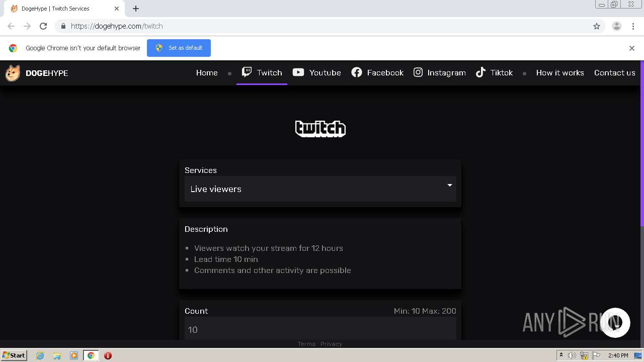Click network tray icon
Image resolution: width=644 pixels, height=362 pixels.
pos(584,355)
